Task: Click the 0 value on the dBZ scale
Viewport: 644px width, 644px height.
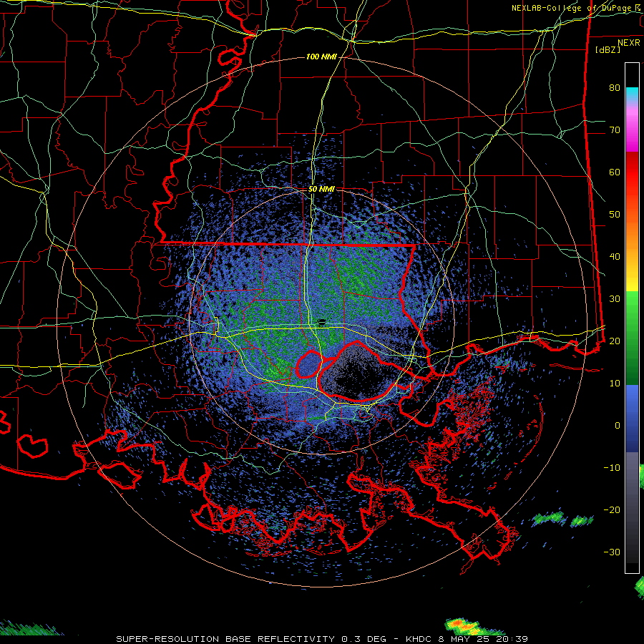Action: tap(618, 426)
